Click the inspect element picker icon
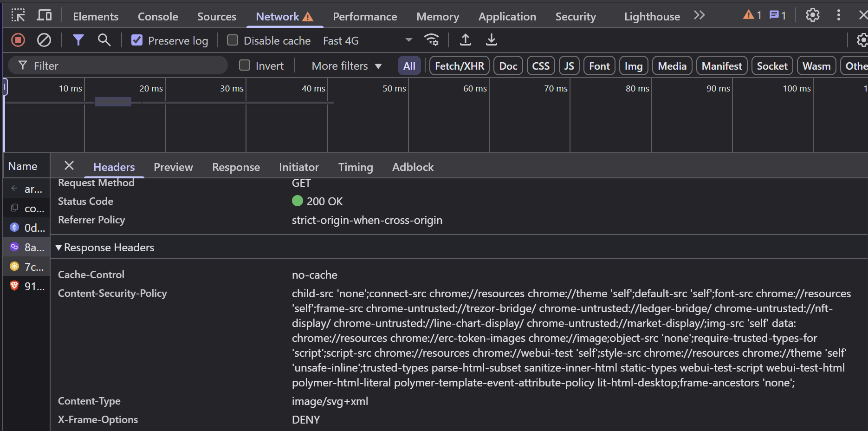Screen dimensions: 868x431 tap(18, 16)
